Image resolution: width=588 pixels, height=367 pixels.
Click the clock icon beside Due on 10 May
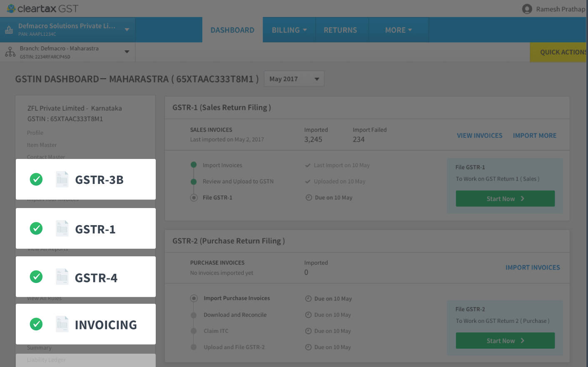tap(308, 197)
